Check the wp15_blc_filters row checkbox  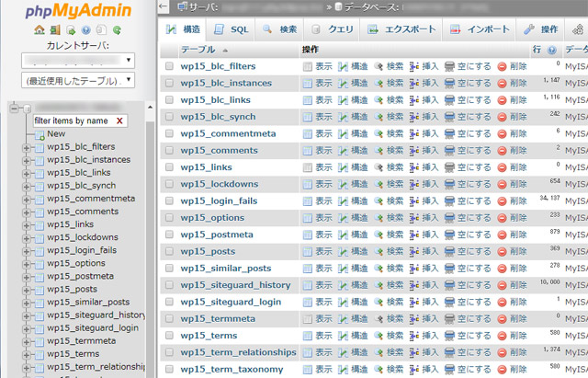pos(169,67)
